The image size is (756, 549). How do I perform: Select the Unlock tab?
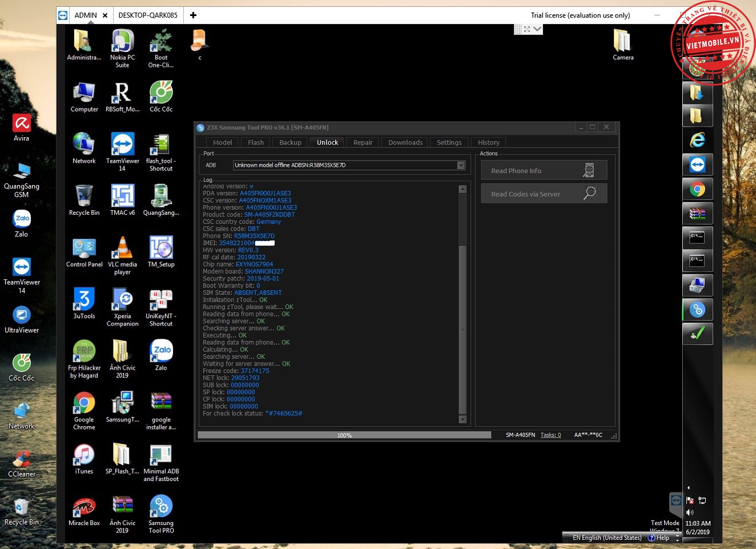[327, 142]
